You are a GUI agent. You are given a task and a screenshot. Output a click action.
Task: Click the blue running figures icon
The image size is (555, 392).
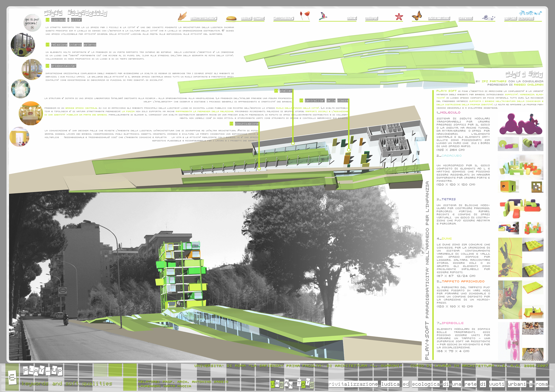[x=530, y=13]
